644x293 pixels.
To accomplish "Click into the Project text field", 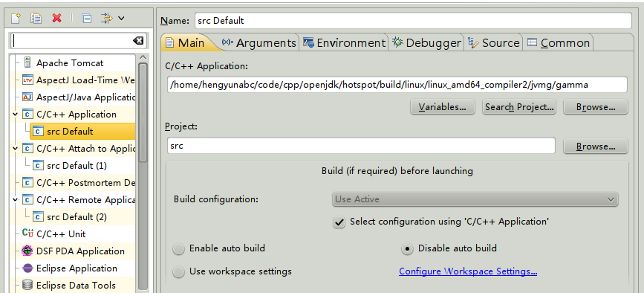I will pyautogui.click(x=361, y=146).
